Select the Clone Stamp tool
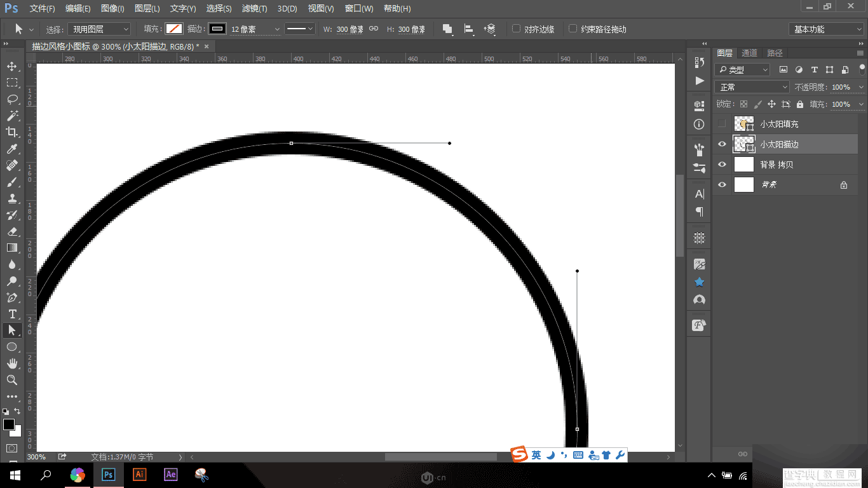This screenshot has width=868, height=488. [x=11, y=198]
